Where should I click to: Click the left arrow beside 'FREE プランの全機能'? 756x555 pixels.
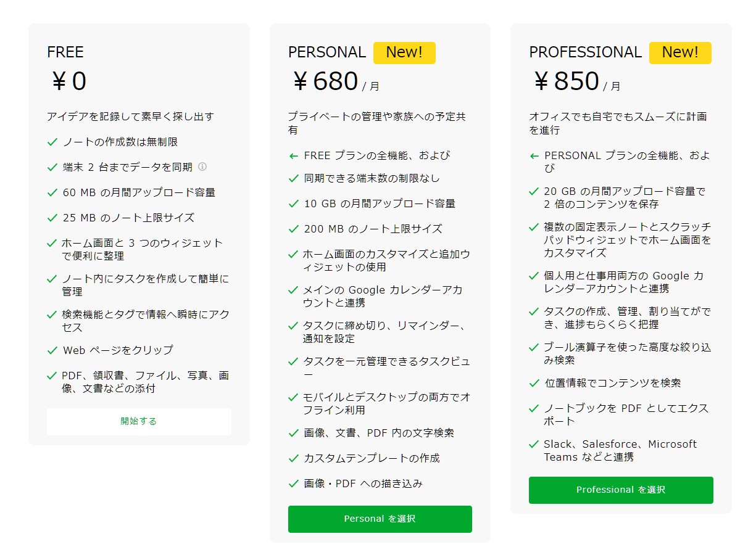tap(293, 155)
